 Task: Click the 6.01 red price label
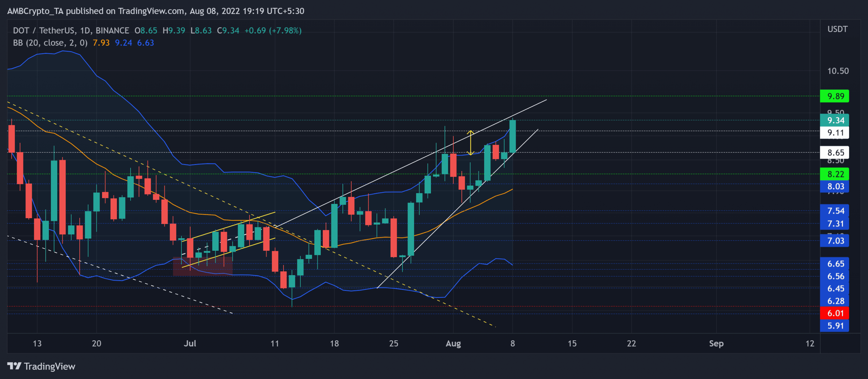pos(834,313)
